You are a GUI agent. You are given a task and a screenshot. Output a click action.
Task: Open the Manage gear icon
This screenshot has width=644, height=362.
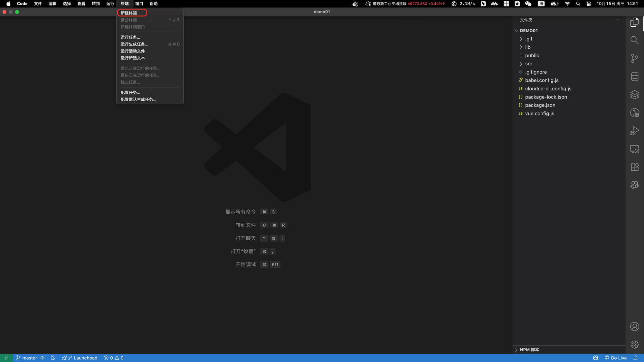(634, 345)
